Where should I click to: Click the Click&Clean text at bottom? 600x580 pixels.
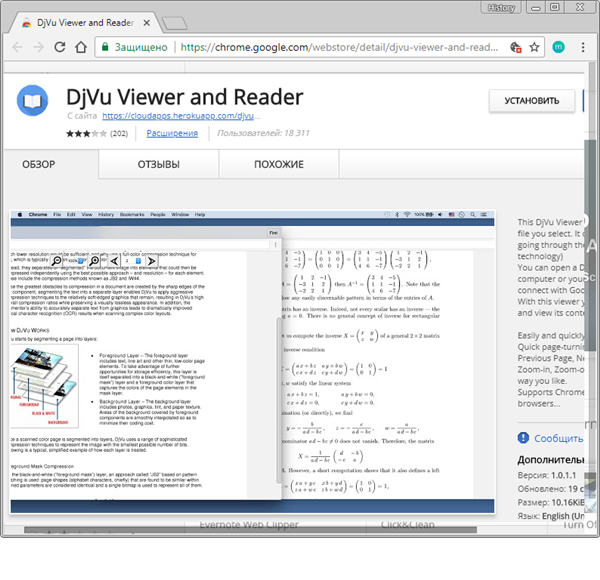click(x=408, y=524)
